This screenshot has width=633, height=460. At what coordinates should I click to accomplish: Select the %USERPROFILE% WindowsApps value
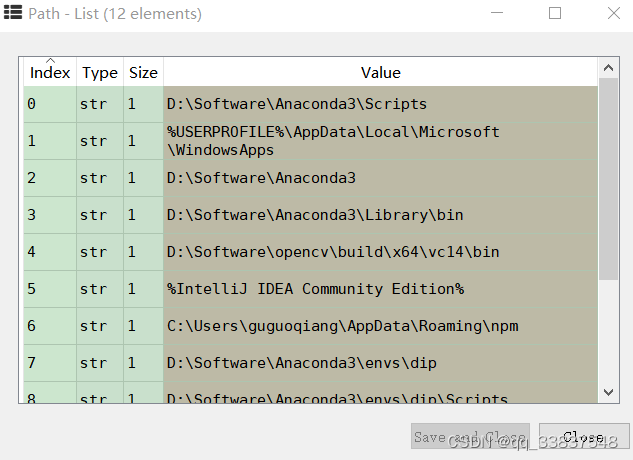coord(380,141)
